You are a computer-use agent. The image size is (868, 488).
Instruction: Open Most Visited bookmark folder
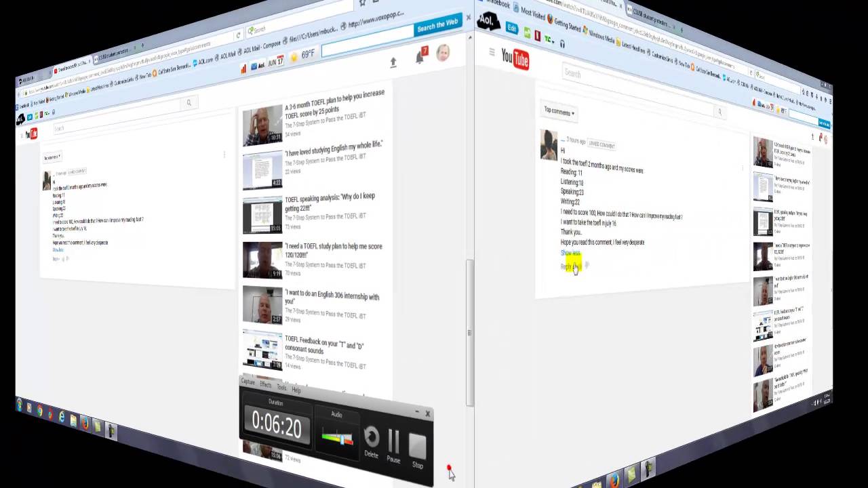(530, 12)
